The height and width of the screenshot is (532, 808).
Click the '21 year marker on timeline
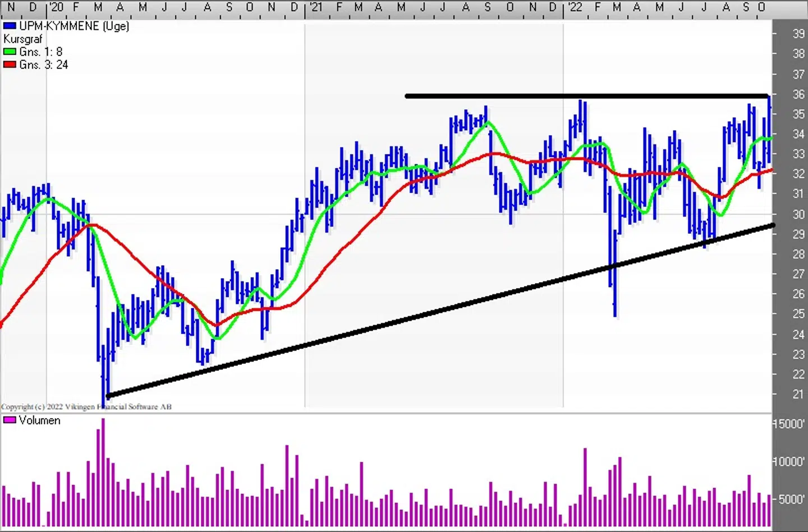(x=316, y=7)
